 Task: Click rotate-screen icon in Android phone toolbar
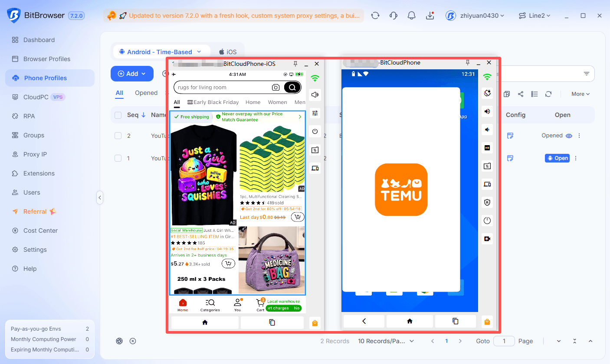[x=487, y=93]
